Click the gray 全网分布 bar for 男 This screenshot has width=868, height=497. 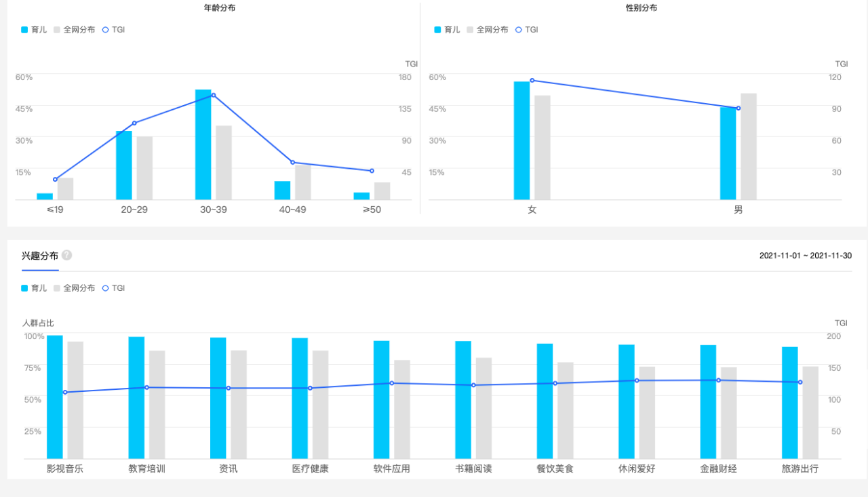749,146
